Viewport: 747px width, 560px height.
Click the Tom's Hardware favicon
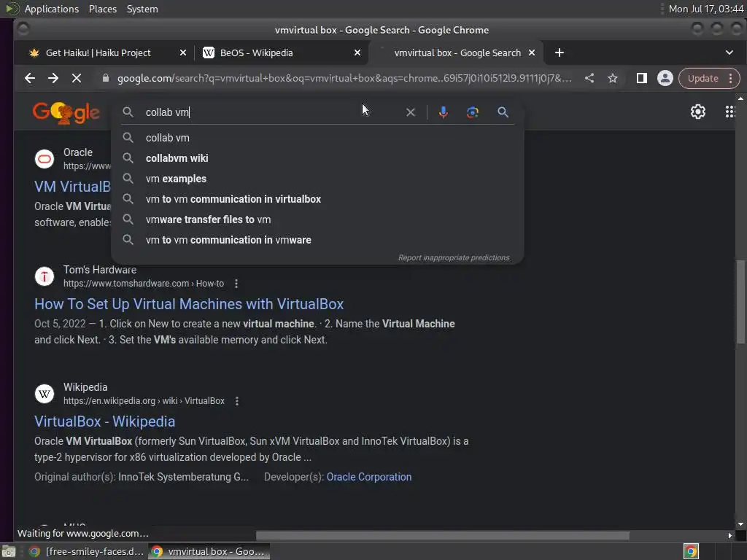[x=44, y=276]
